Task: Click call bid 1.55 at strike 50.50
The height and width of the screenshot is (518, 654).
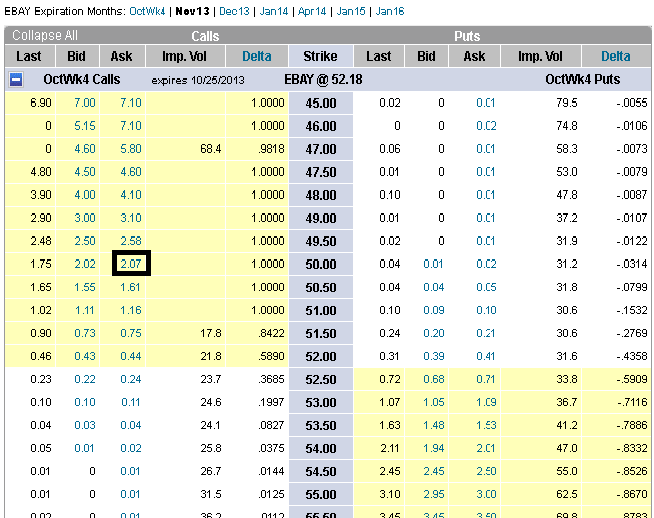Action: (x=85, y=287)
